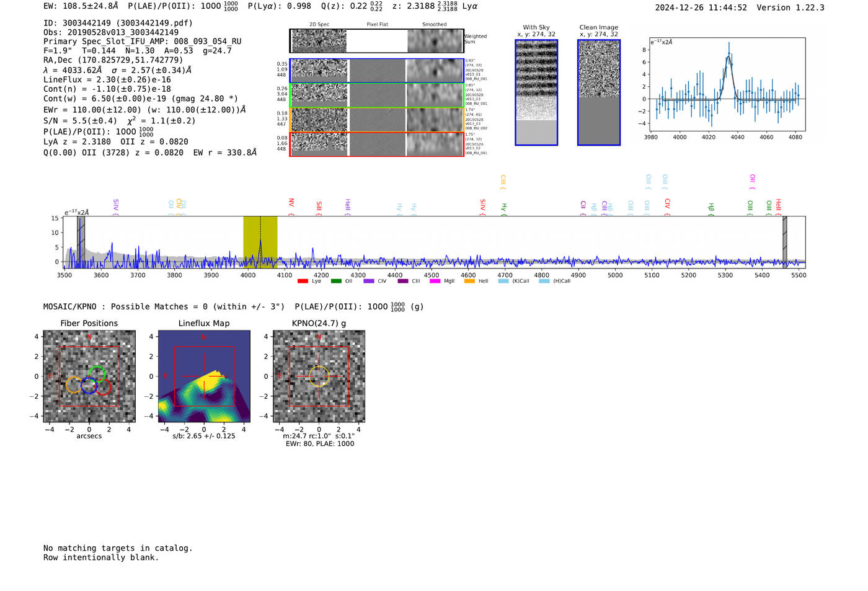Image resolution: width=868 pixels, height=591 pixels.
Task: Select the green-bordered fiber spectrum row
Action: [376, 95]
